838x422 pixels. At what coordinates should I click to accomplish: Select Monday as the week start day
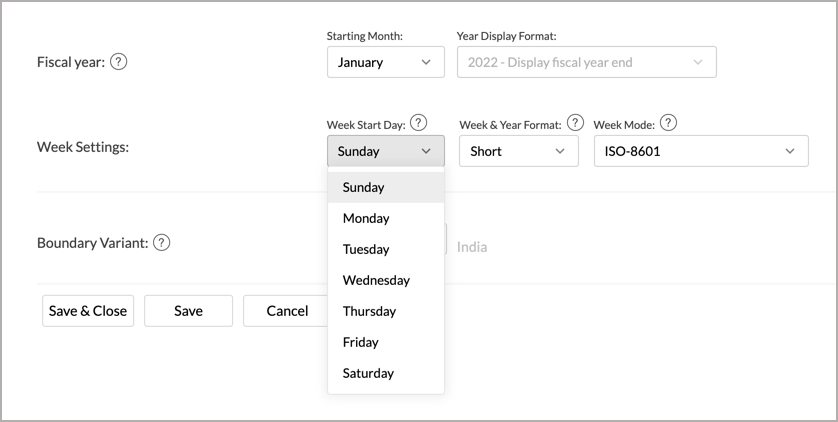pos(386,218)
